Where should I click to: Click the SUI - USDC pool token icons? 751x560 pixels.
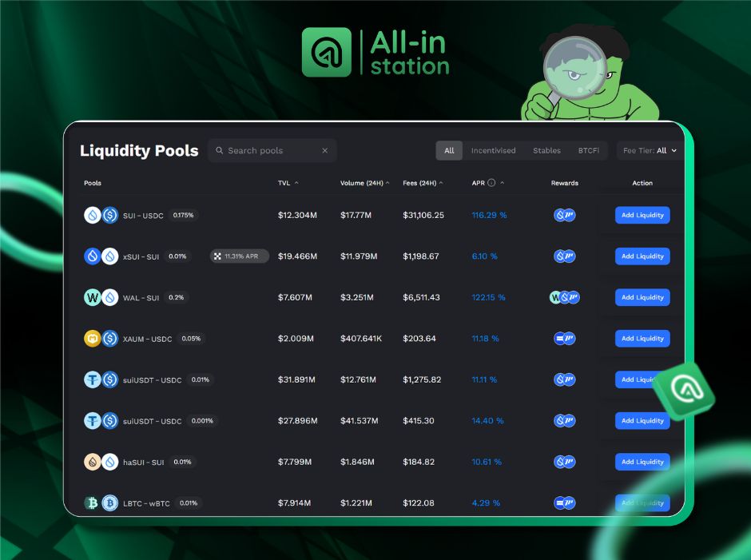[x=101, y=215]
